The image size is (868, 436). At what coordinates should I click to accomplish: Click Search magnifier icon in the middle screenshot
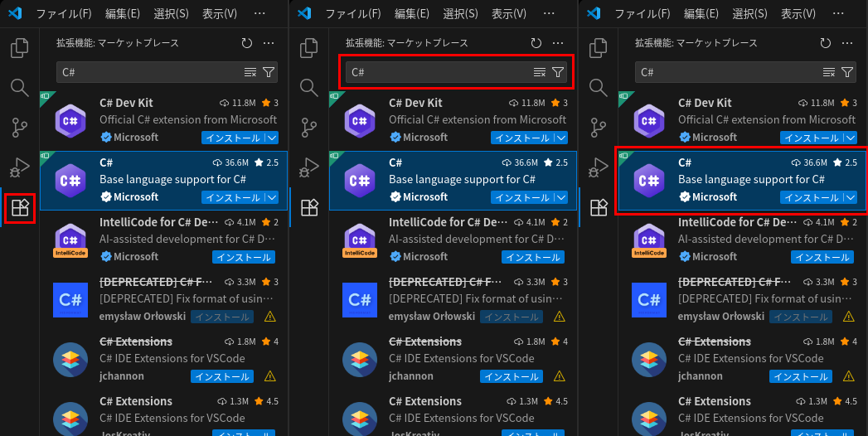pyautogui.click(x=309, y=88)
